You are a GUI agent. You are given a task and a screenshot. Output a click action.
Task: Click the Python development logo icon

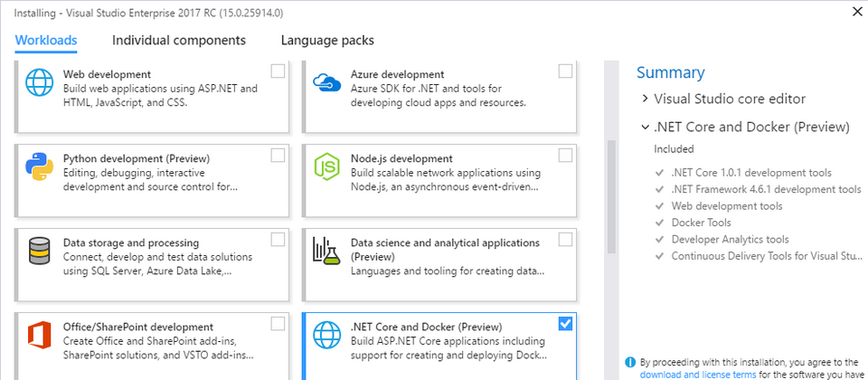click(40, 166)
